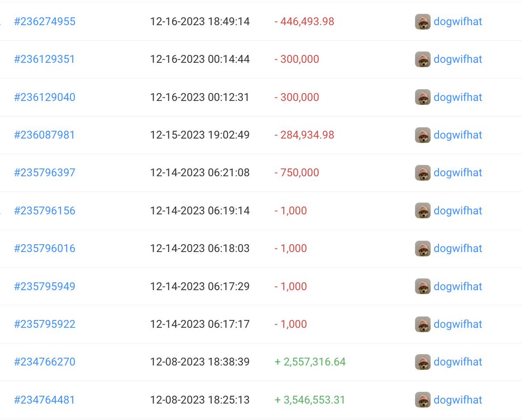The height and width of the screenshot is (420, 522).
Task: Select amount + 2,557,316.64
Action: (310, 362)
